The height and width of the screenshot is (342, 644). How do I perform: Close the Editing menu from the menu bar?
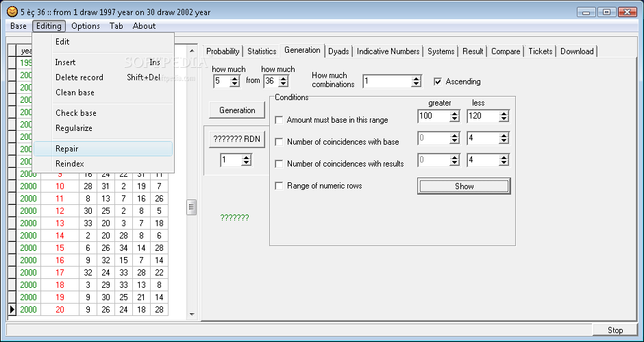[x=49, y=26]
